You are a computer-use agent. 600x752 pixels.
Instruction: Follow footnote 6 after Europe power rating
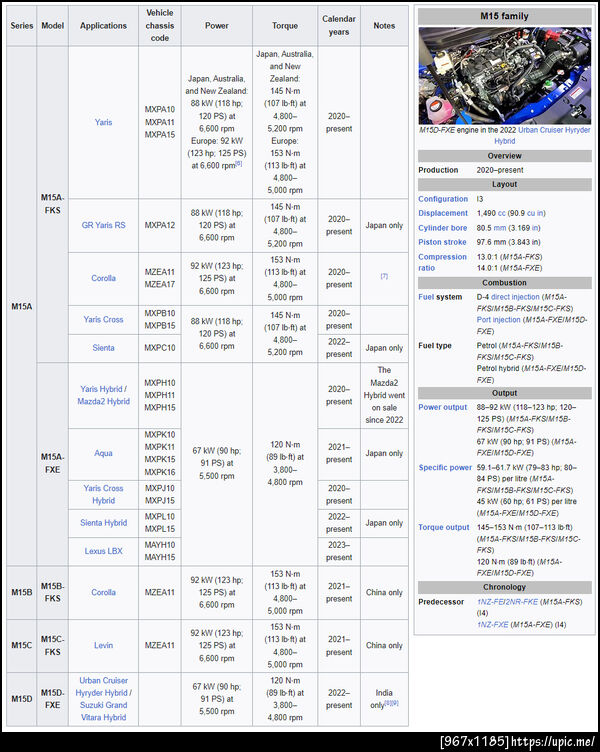click(x=239, y=164)
